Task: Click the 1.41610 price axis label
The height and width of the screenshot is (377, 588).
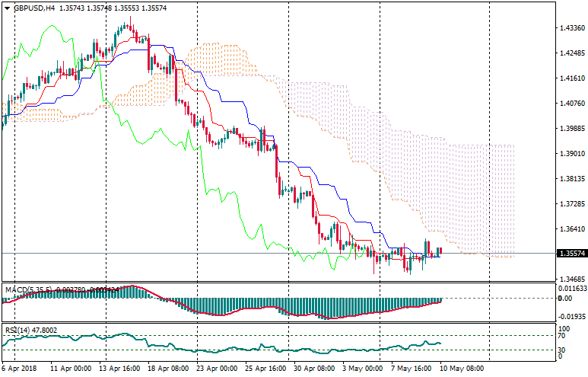Action: [x=571, y=78]
